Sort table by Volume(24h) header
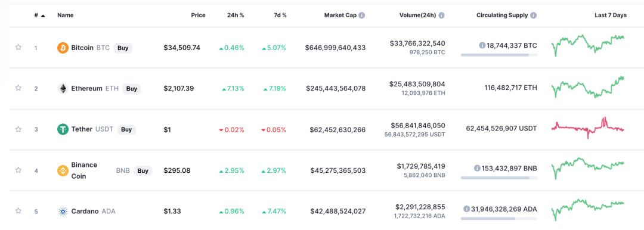 pyautogui.click(x=418, y=15)
